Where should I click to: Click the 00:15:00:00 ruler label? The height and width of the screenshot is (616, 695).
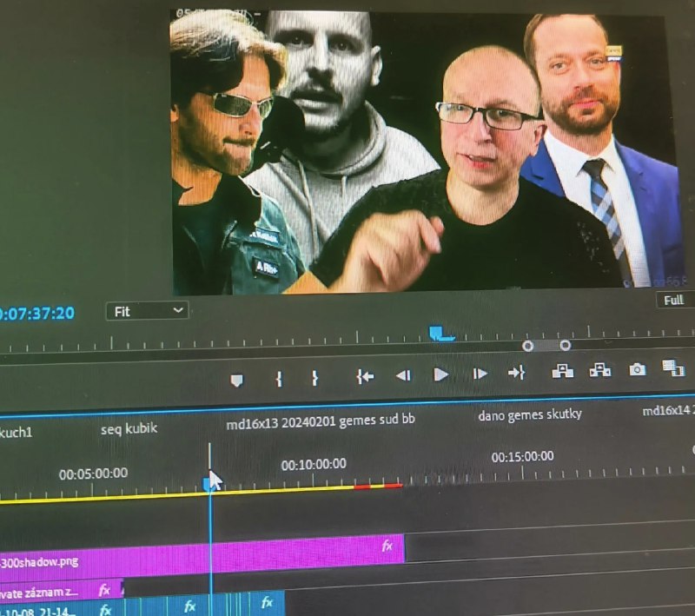pyautogui.click(x=523, y=456)
